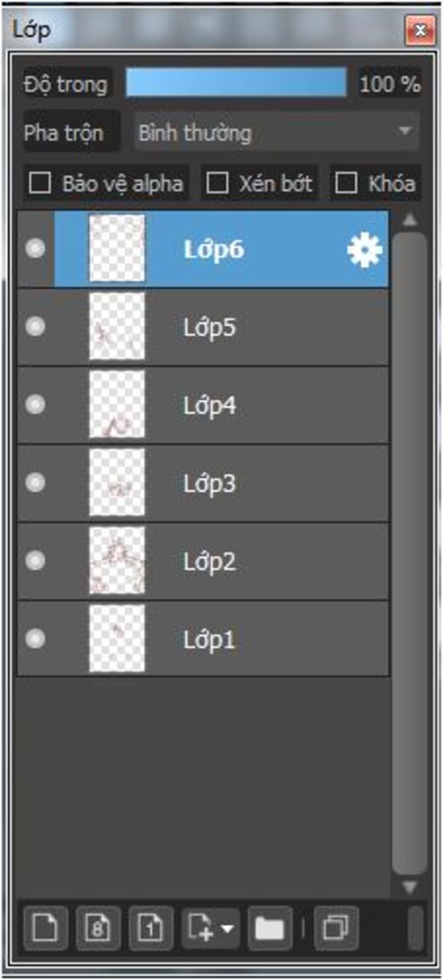Open Lớp6 layer settings gear

click(x=364, y=250)
